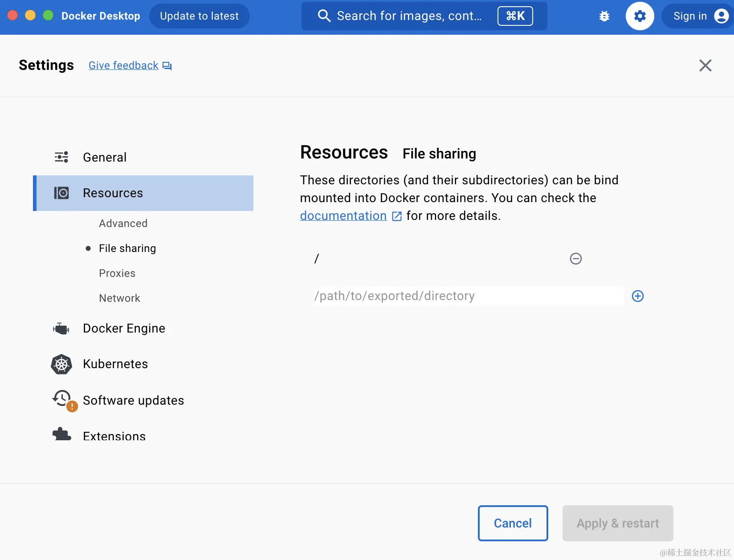Screen dimensions: 734x560
Task: Focus the exported directory path field
Action: [x=468, y=296]
